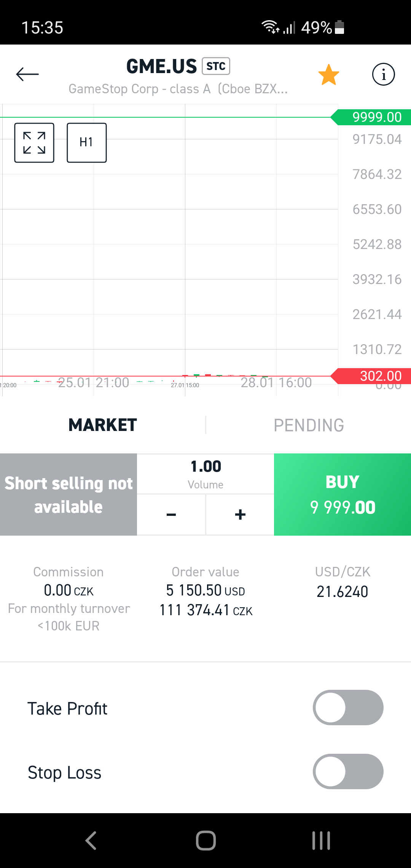
Task: Open Android recent apps button
Action: pyautogui.click(x=321, y=841)
